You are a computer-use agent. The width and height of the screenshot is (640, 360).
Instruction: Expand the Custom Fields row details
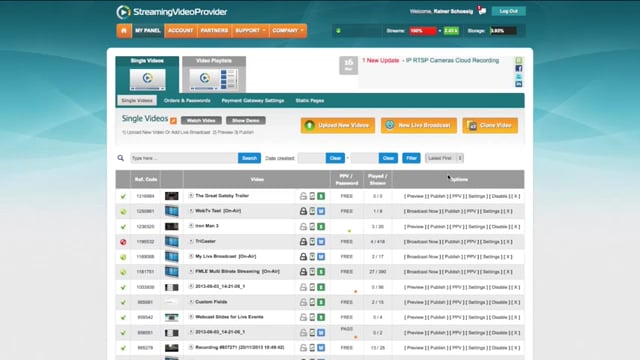[191, 302]
